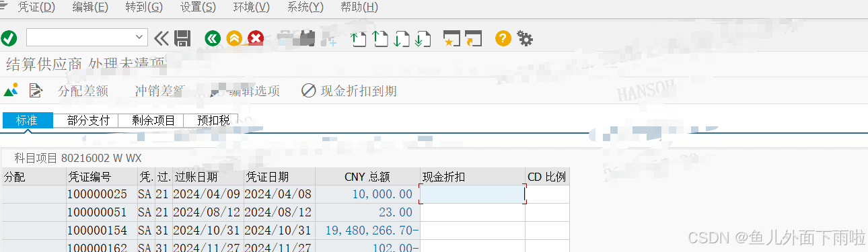This screenshot has height=252, width=868.
Task: Click the 分配差额 button
Action: point(83,91)
